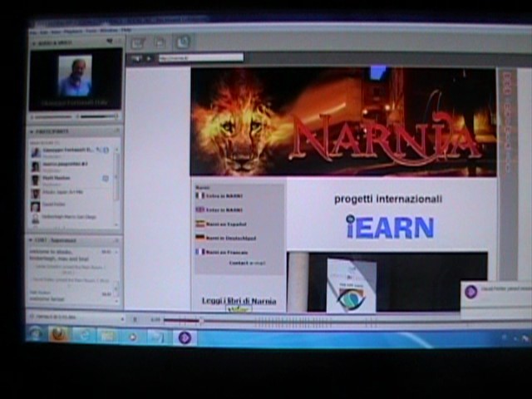532x399 pixels.
Task: Click the icon on third participant's row
Action: tap(106, 179)
